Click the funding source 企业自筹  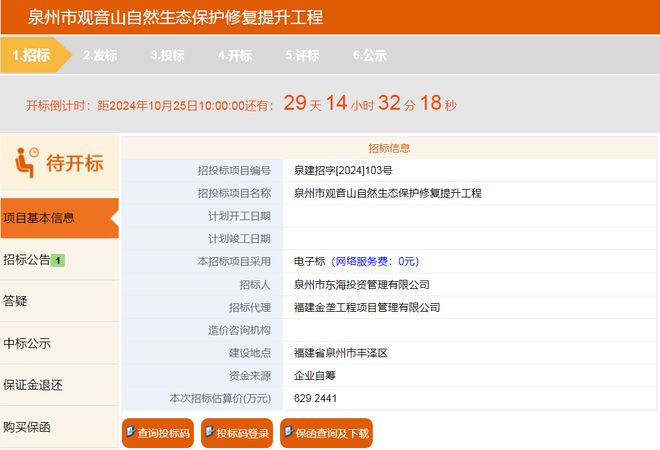pos(315,375)
